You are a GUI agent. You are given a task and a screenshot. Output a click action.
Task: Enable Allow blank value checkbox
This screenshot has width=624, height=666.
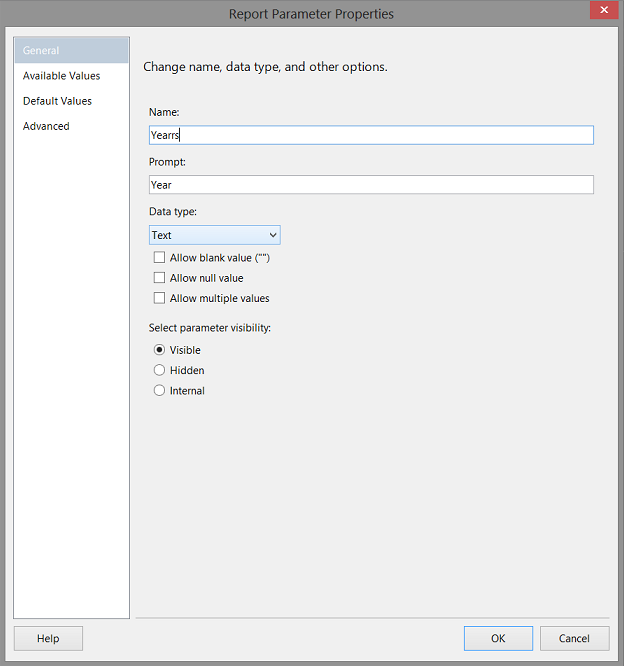(159, 258)
